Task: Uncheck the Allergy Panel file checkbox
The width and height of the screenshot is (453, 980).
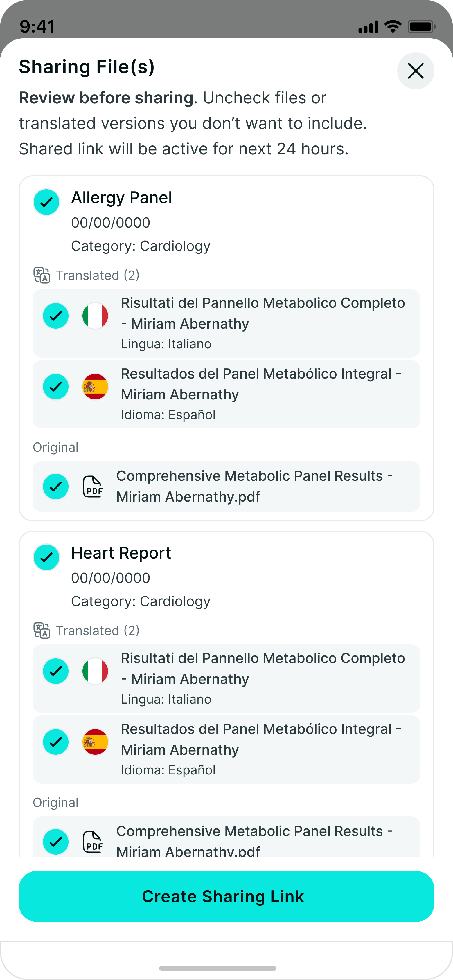Action: tap(46, 202)
